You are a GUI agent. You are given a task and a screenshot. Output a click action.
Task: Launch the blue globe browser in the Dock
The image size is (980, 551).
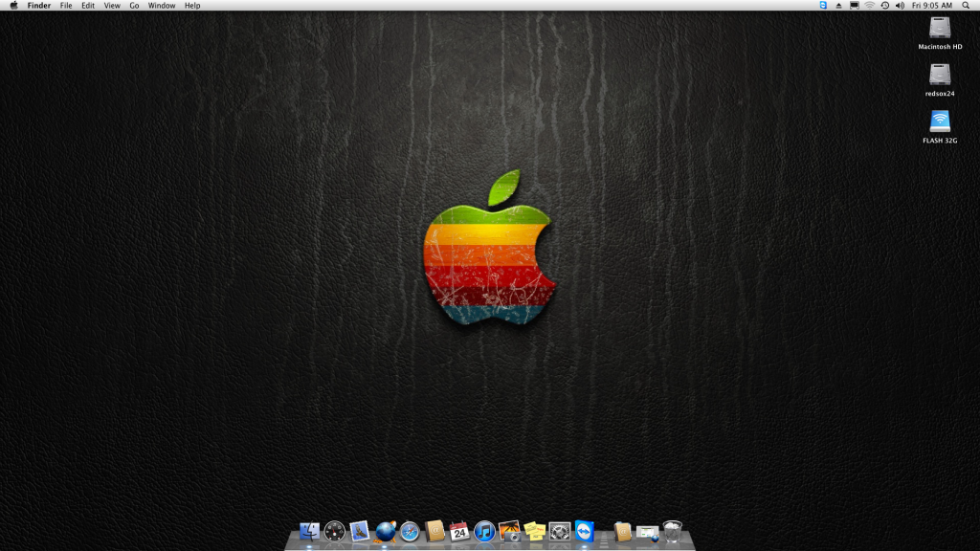(x=385, y=532)
